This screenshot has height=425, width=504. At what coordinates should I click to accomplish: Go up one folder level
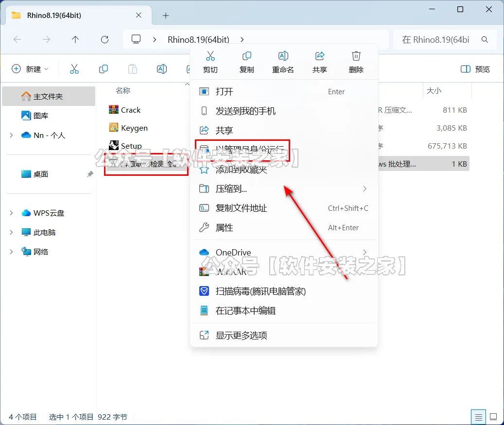75,39
